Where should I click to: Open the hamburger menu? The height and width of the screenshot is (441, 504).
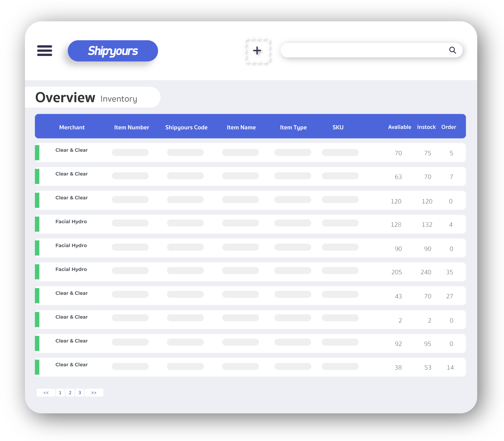(45, 50)
